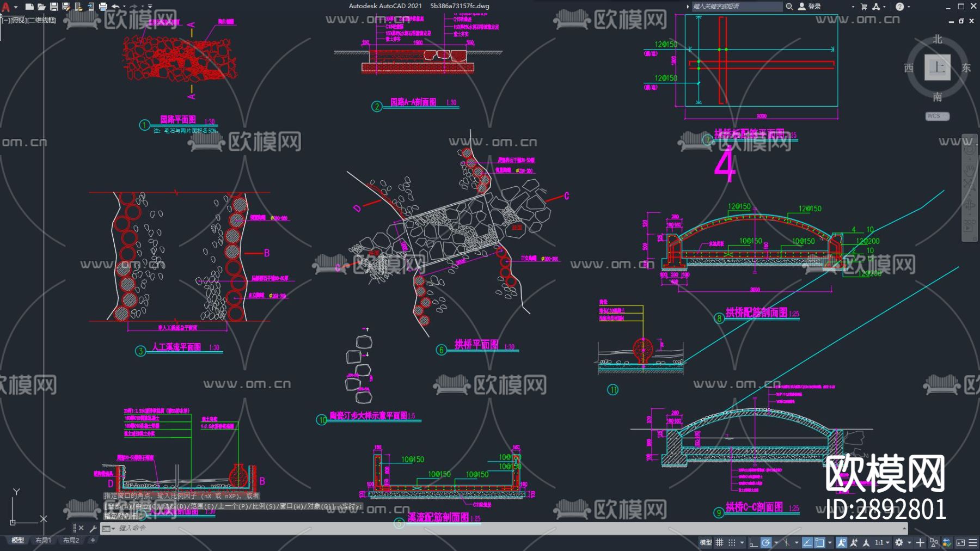Switch to the 模型 model tab
The height and width of the screenshot is (551, 980).
point(17,541)
